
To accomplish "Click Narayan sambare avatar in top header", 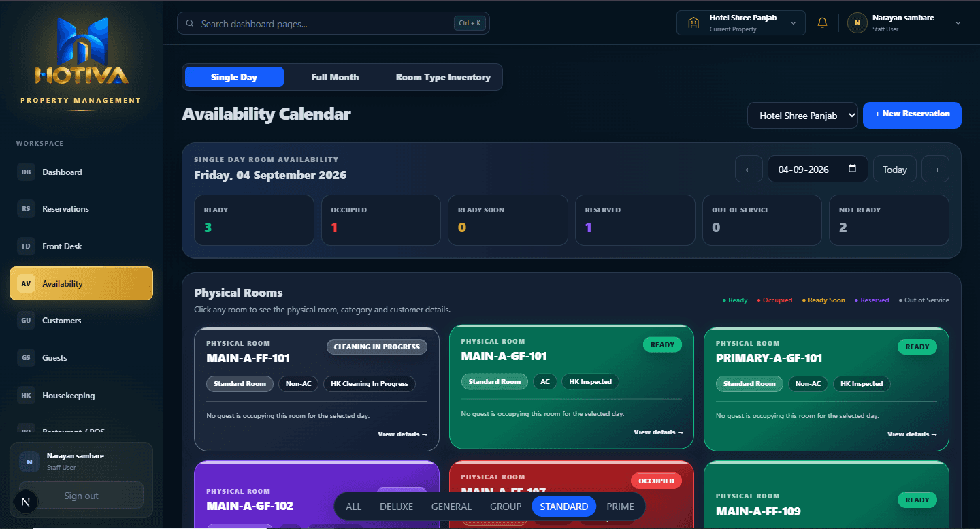I will (x=857, y=22).
